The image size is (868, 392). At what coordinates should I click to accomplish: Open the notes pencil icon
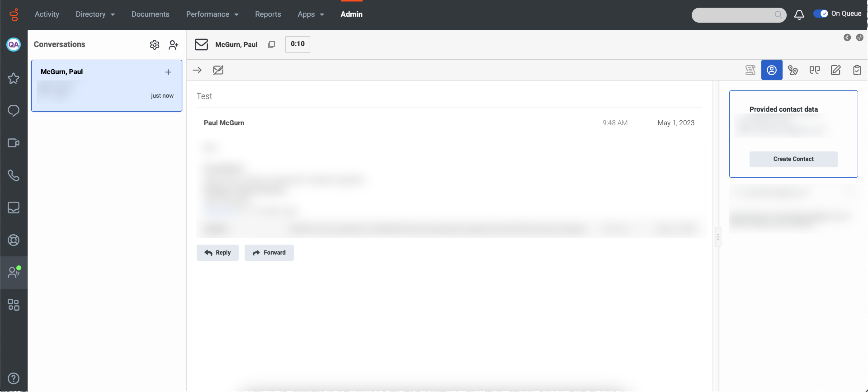point(836,70)
